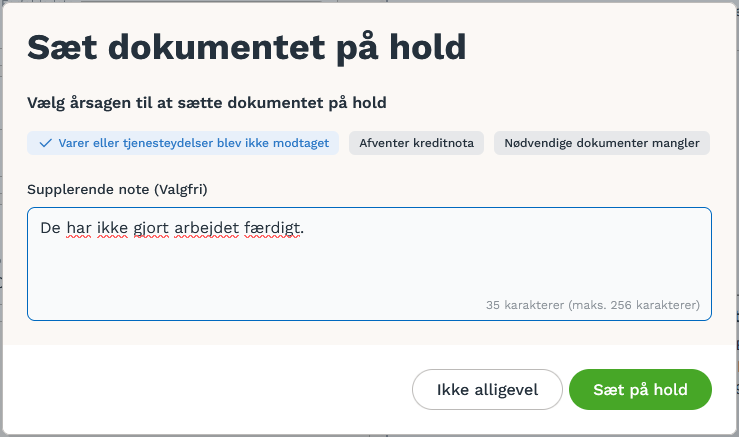This screenshot has height=437, width=739.
Task: Deselect 'Varer eller tjenesteydelser blev ikke modtaget' chip
Action: (x=183, y=143)
